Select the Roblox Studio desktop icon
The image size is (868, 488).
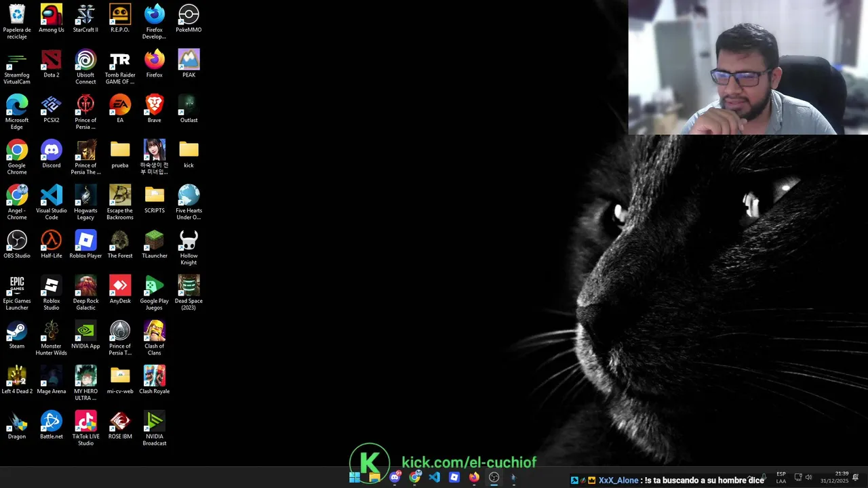52,292
